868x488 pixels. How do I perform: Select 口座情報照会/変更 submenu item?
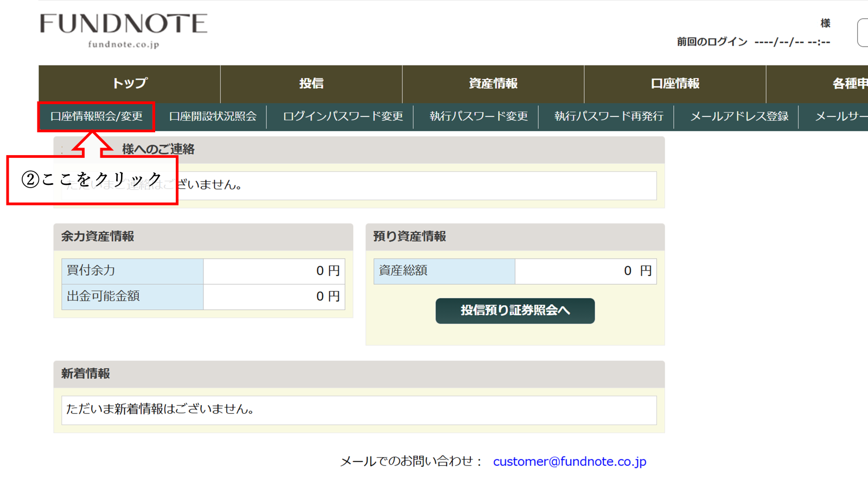tap(97, 117)
